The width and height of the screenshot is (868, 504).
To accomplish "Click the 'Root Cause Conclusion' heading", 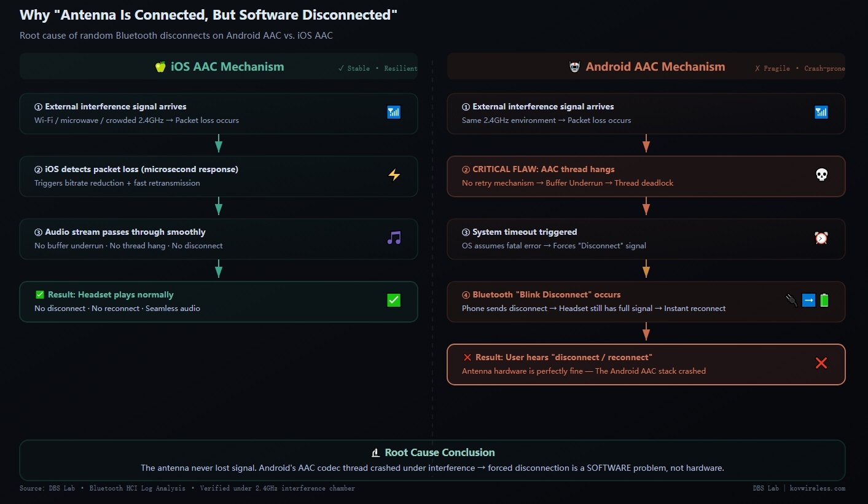I will [440, 453].
